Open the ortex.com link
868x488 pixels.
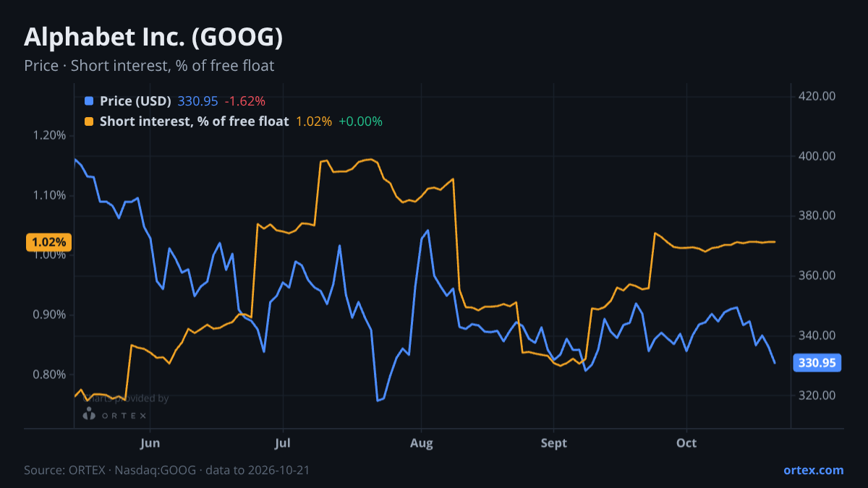click(x=813, y=470)
